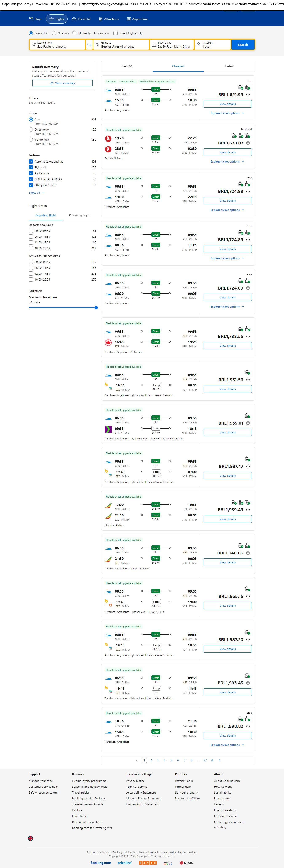
Task: Click the Attractions icon in top navigation
Action: [100, 19]
